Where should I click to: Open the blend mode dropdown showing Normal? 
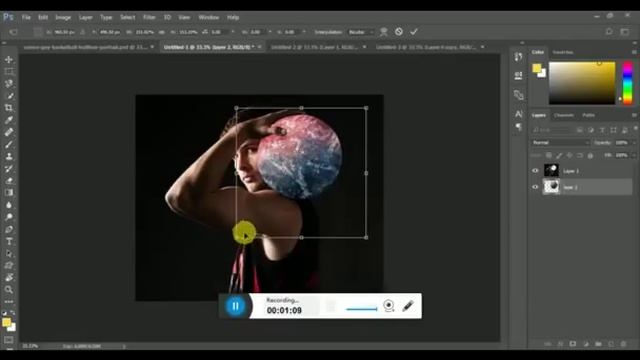(560, 142)
